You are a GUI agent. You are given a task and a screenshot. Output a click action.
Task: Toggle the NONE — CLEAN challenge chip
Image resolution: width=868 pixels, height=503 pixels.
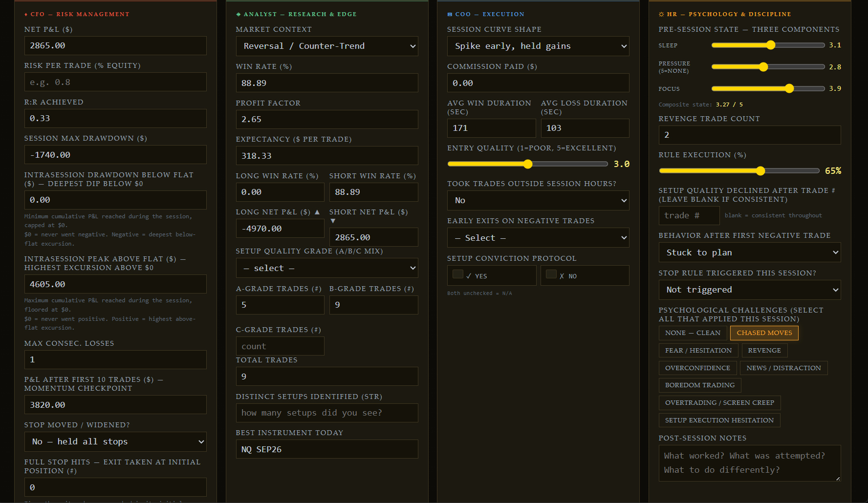click(693, 333)
